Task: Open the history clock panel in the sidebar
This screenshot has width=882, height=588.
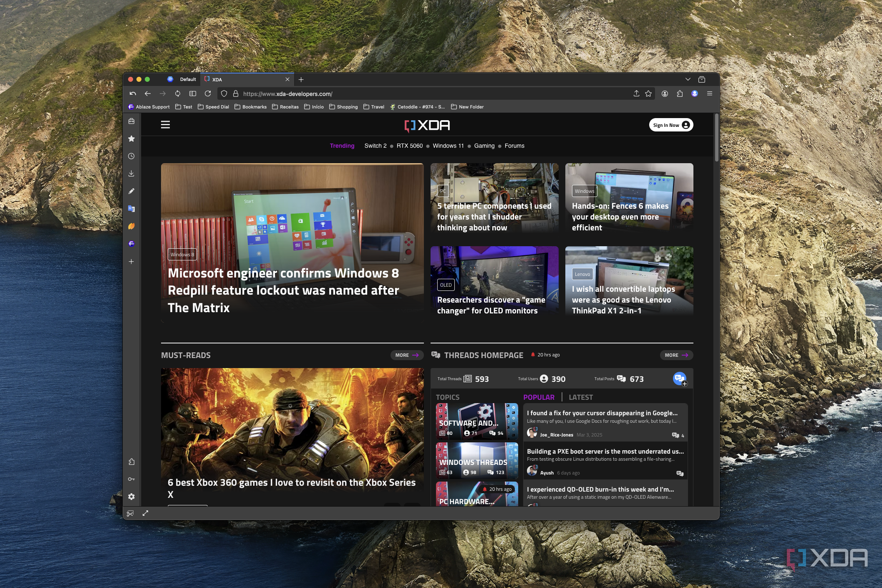Action: [x=131, y=156]
